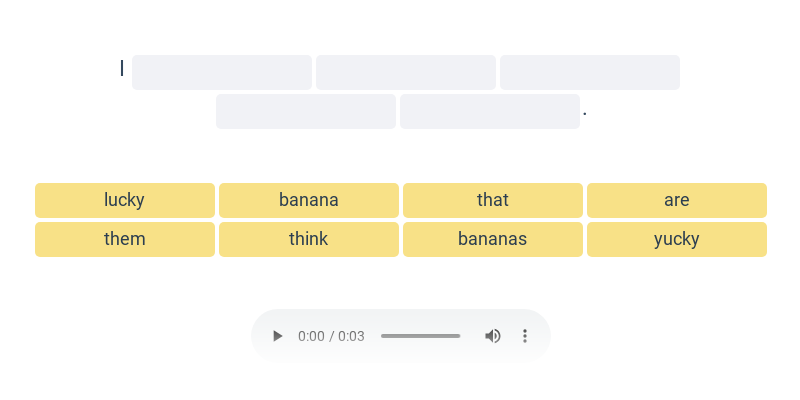800x400 pixels.
Task: Select the word tile 'banana'
Action: [x=309, y=200]
